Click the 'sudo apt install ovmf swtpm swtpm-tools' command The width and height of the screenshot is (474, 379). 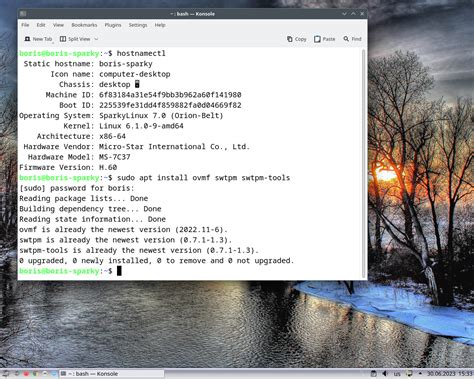203,178
